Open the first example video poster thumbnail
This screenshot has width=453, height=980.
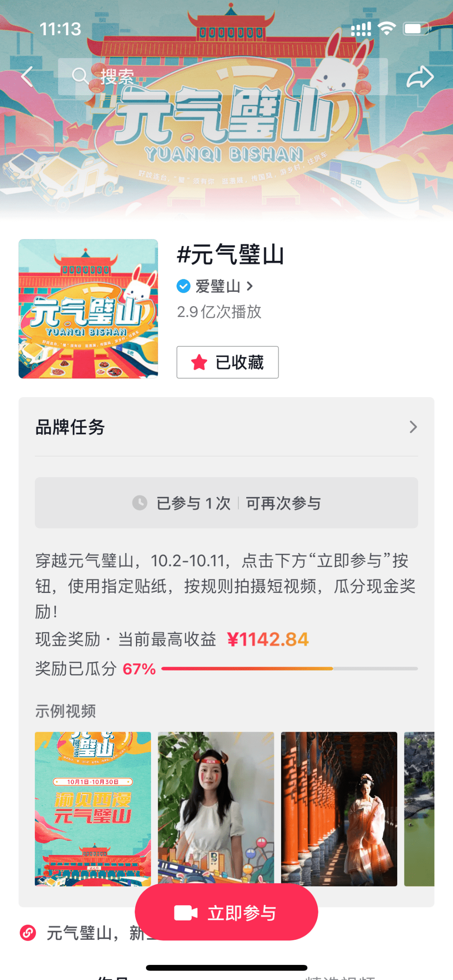point(93,808)
